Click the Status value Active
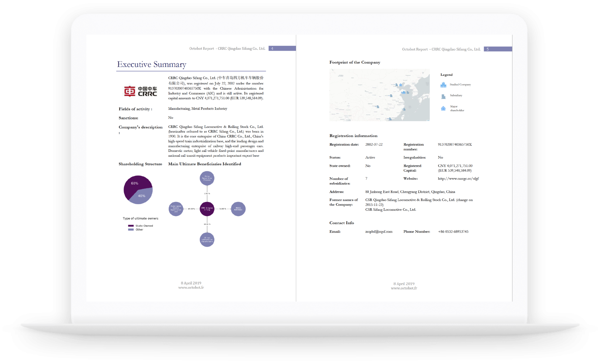The width and height of the screenshot is (599, 364). tap(370, 157)
